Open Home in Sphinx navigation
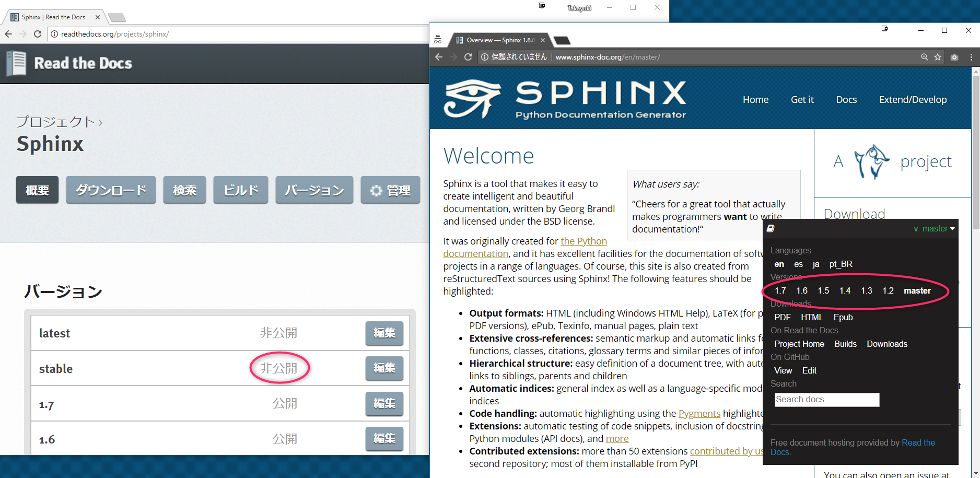 [755, 100]
